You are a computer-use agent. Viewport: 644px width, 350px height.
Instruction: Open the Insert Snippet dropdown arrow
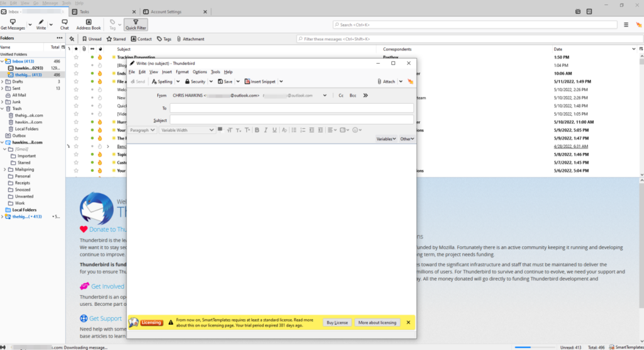point(281,81)
